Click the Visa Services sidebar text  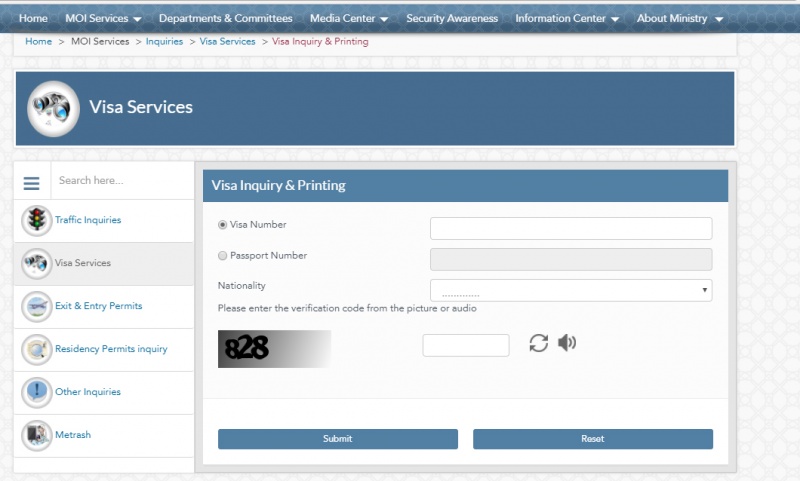pyautogui.click(x=83, y=263)
